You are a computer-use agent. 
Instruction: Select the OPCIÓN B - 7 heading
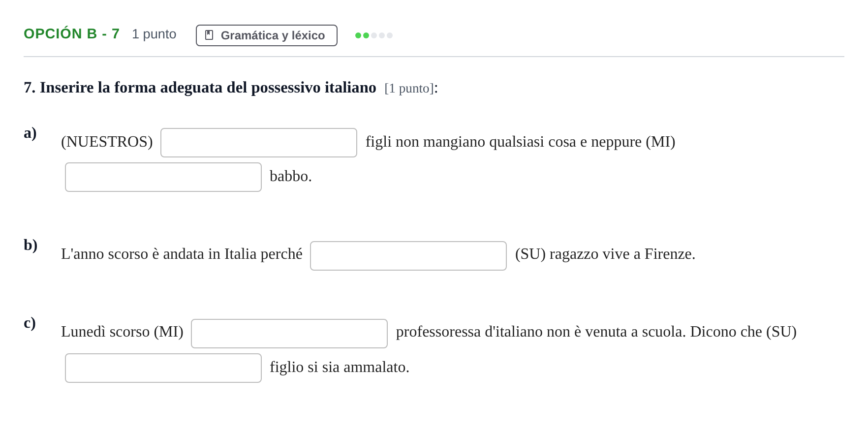[x=72, y=34]
